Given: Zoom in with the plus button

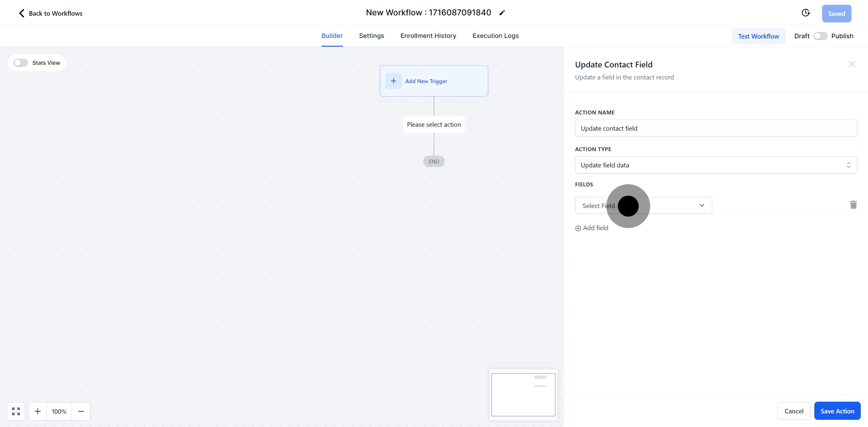Looking at the screenshot, I should (38, 411).
